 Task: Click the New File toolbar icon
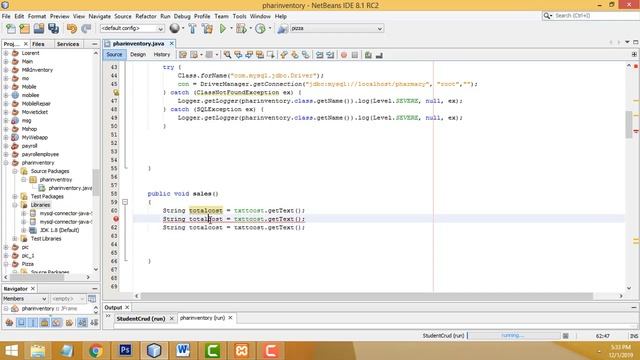11,28
